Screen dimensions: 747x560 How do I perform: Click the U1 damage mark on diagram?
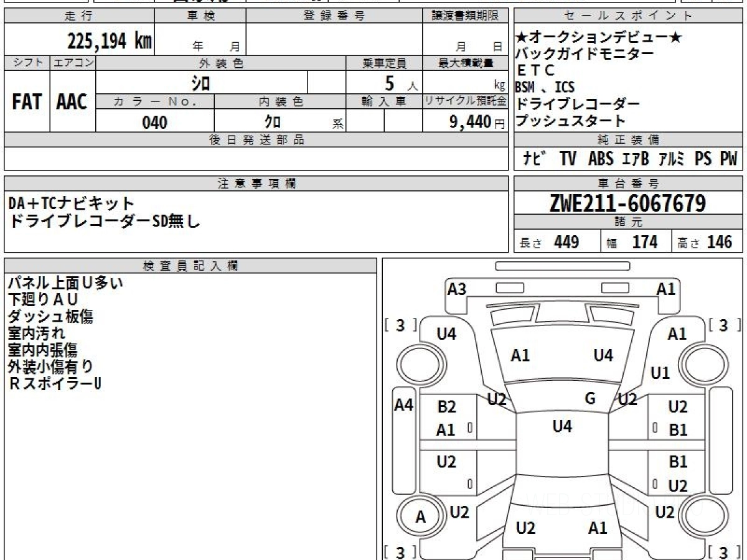(x=660, y=373)
